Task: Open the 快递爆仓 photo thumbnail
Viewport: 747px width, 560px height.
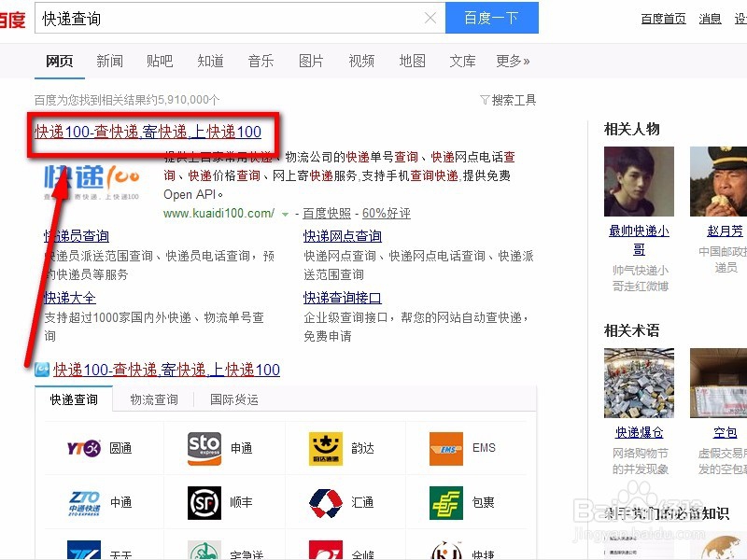Action: 639,383
